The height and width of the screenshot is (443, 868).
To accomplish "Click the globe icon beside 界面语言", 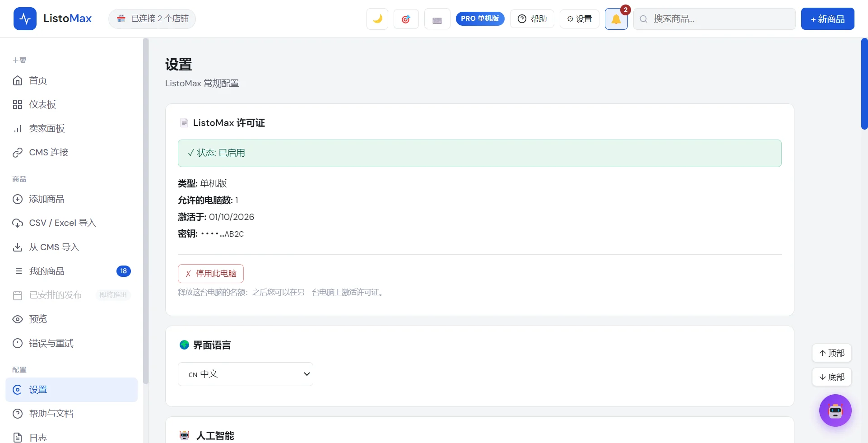I will click(x=184, y=345).
